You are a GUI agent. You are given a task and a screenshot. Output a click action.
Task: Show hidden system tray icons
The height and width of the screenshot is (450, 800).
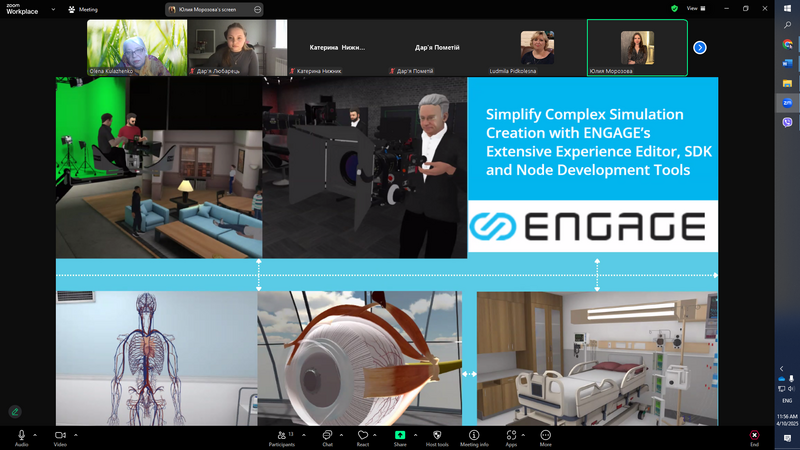[x=782, y=368]
